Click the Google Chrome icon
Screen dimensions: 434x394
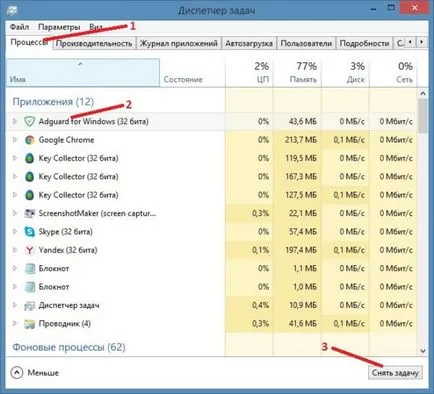tap(29, 140)
